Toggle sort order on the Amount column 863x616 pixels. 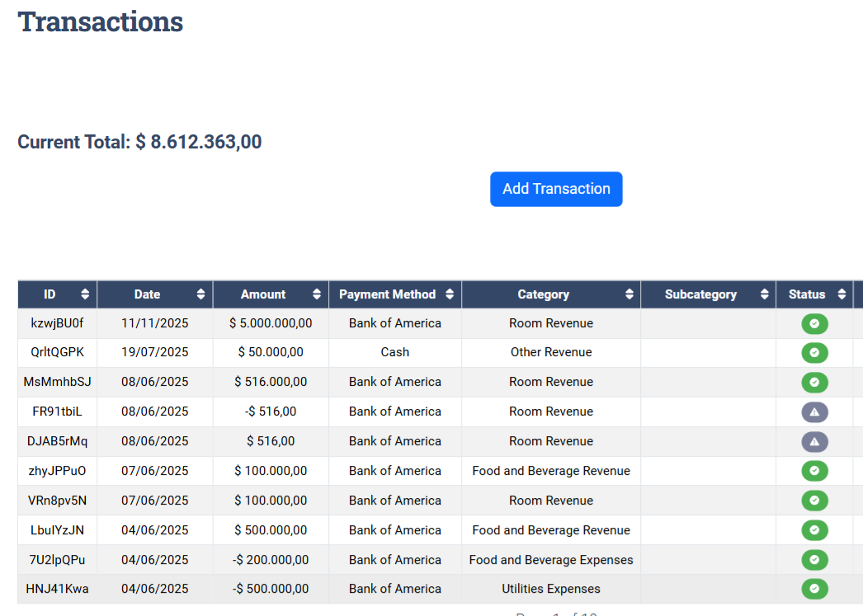[x=316, y=294]
